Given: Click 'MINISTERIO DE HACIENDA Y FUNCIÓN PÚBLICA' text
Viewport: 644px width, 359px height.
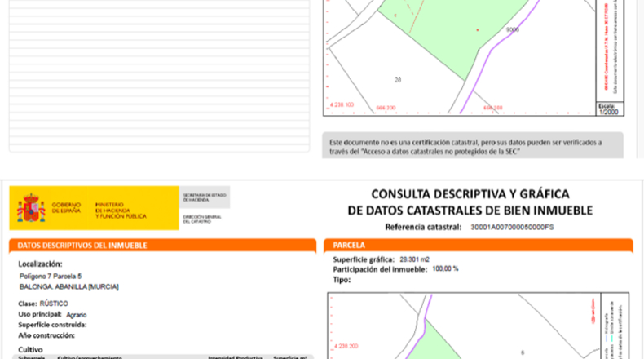Looking at the screenshot, I should [121, 211].
